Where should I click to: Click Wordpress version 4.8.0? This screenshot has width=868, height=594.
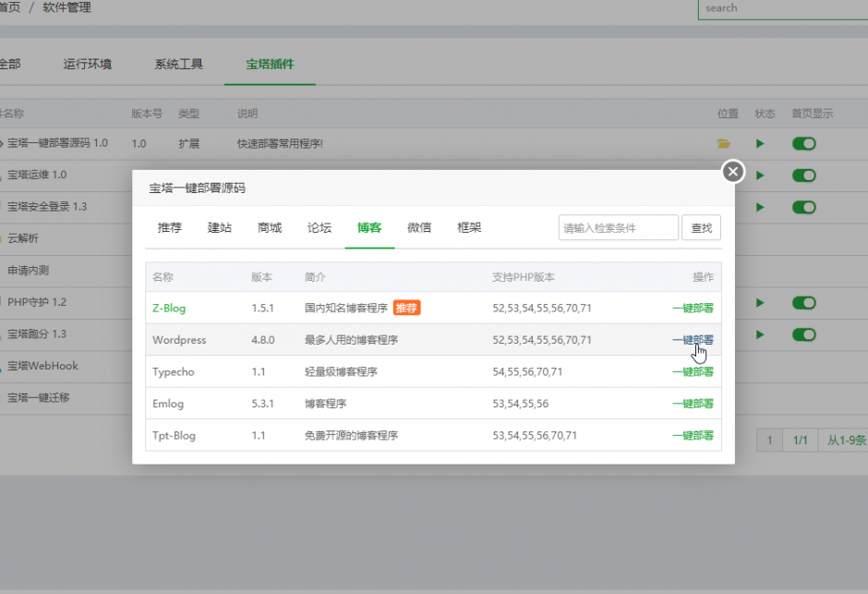(263, 340)
